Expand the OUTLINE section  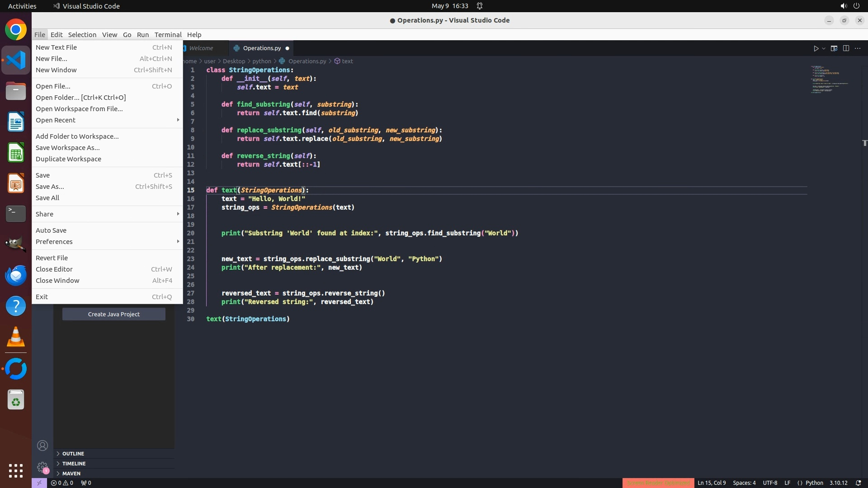click(x=73, y=454)
